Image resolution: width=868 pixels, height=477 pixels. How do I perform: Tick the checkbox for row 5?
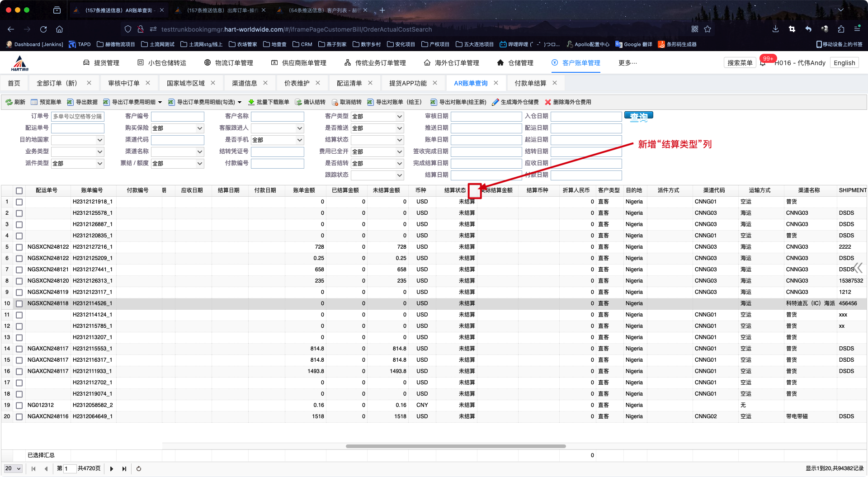coord(19,247)
